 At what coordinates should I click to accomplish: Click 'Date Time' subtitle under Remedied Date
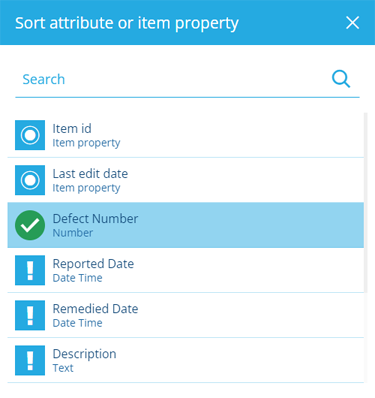tap(77, 323)
